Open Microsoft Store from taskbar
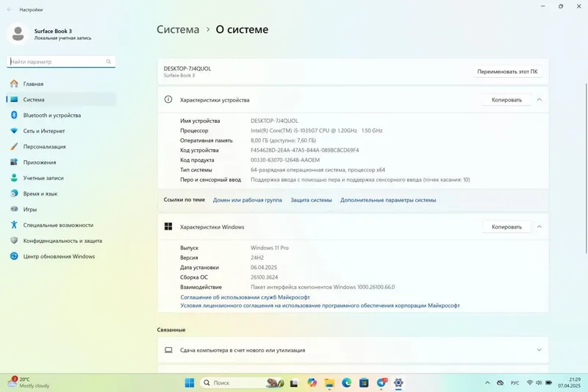Viewport: 588px width, 392px height. point(364,382)
